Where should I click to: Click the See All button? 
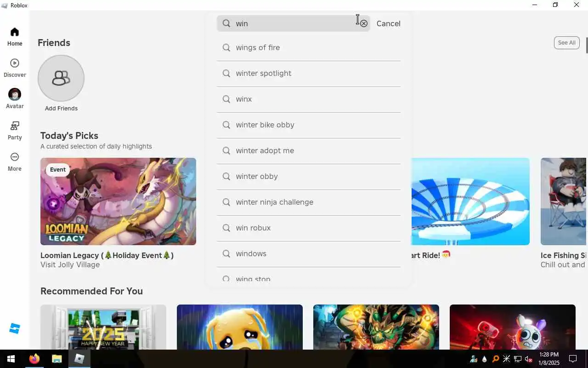coord(566,43)
